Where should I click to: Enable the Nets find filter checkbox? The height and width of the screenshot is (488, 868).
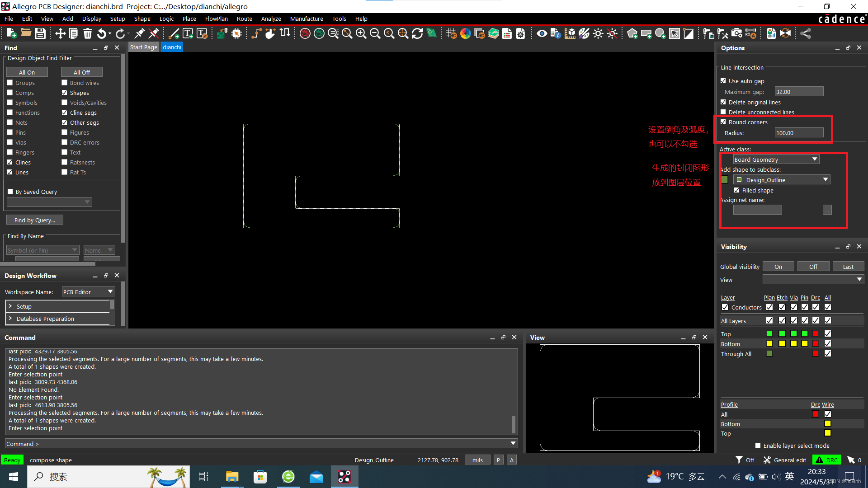click(10, 122)
